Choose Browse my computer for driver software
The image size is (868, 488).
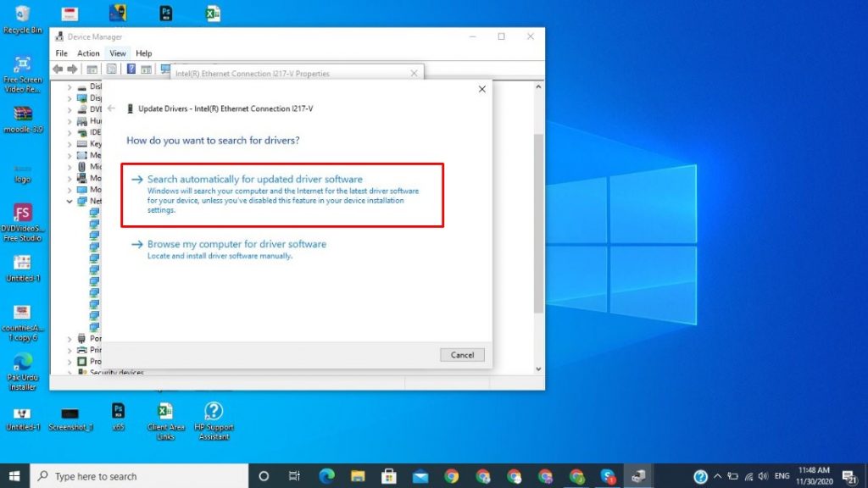point(236,244)
